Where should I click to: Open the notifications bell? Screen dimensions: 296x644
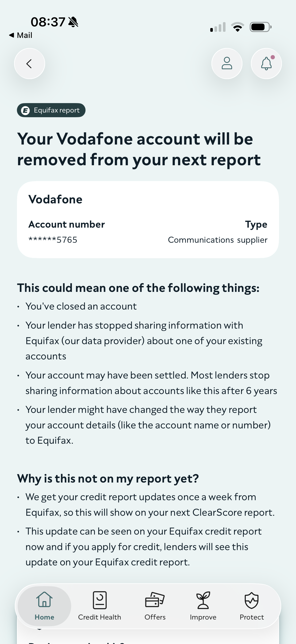266,64
